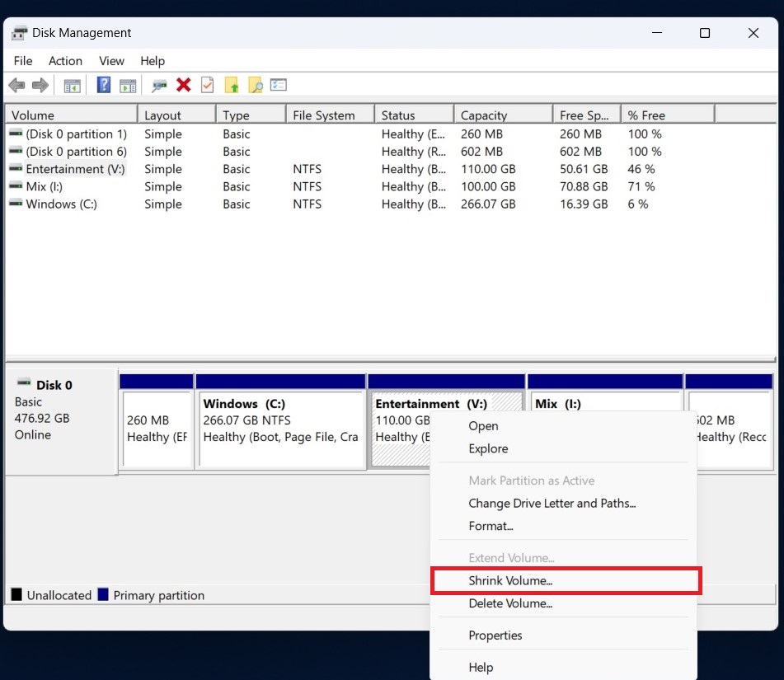The height and width of the screenshot is (680, 784).
Task: Click the document checkmark properties toolbar icon
Action: 208,85
